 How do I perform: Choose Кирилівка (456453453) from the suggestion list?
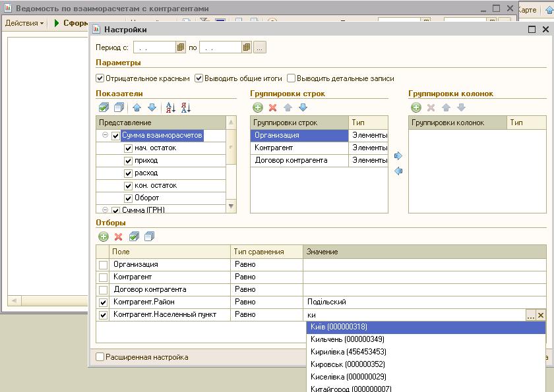pos(426,352)
